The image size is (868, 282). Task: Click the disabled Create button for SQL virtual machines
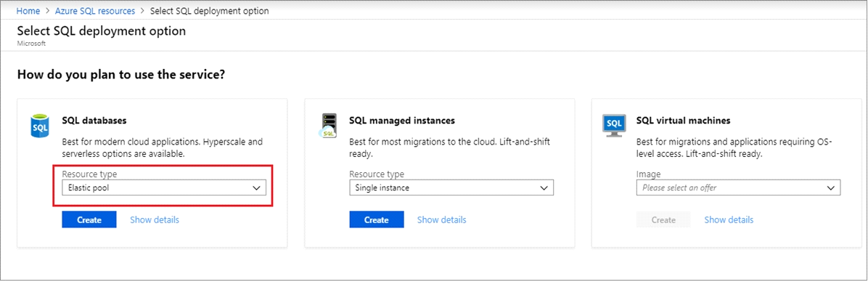[x=663, y=220]
